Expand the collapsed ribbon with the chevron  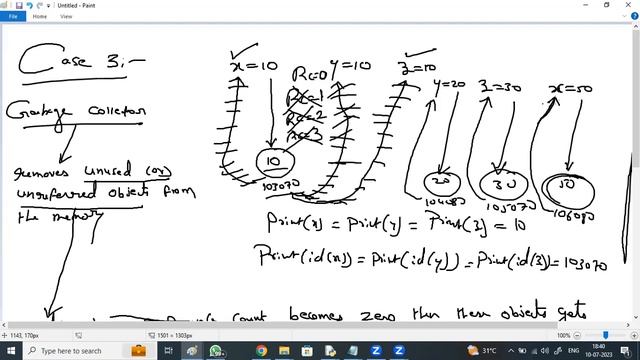624,16
